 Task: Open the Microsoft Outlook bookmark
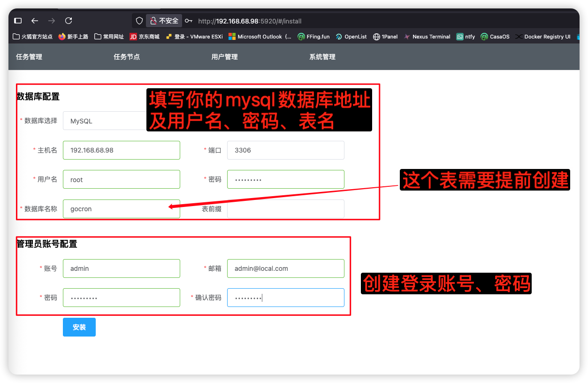(x=260, y=37)
